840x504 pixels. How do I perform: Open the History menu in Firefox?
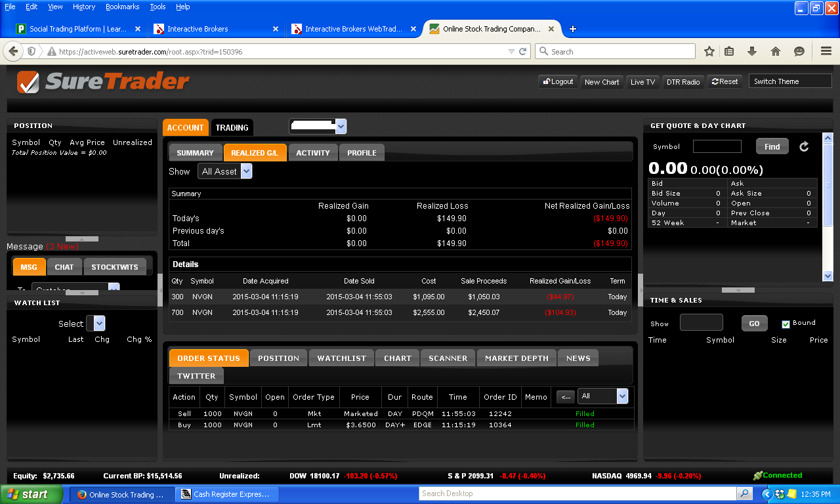tap(84, 7)
